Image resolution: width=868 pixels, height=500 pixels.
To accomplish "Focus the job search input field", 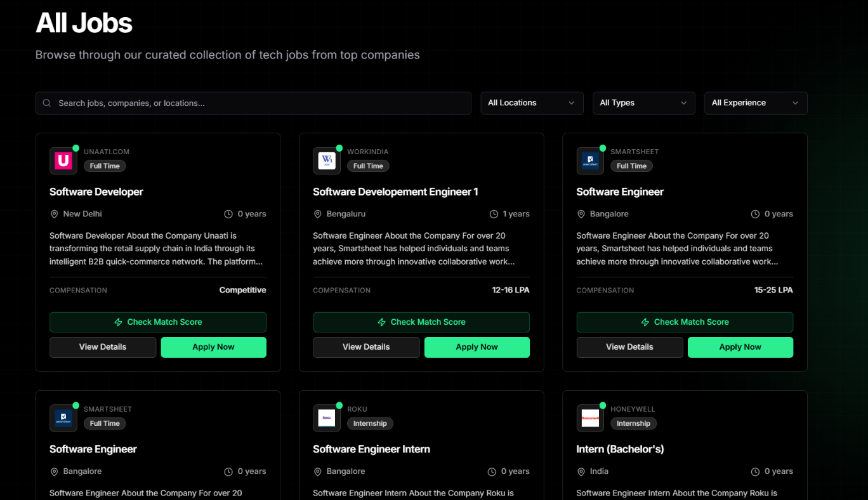I will point(260,103).
